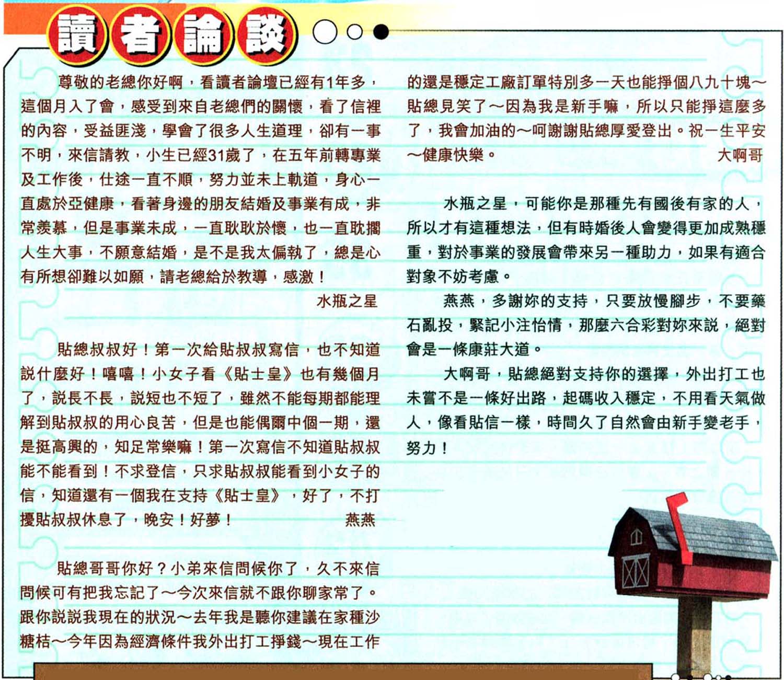Select the line starting "未嘗不是一條好出路"
The height and width of the screenshot is (680, 784).
pos(587,398)
